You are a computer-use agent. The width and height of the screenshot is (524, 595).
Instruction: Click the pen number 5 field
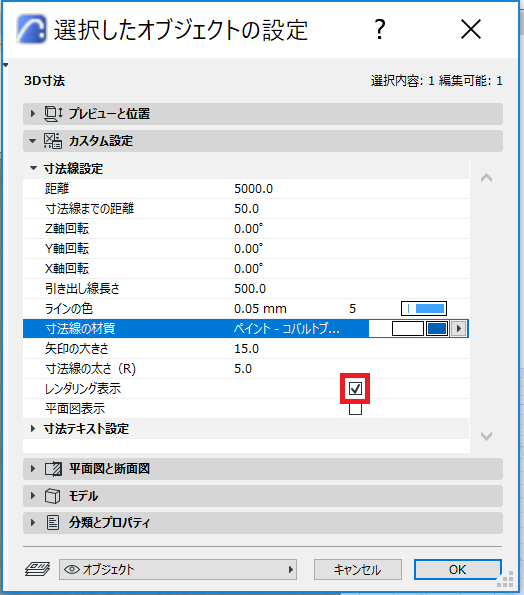pos(352,309)
